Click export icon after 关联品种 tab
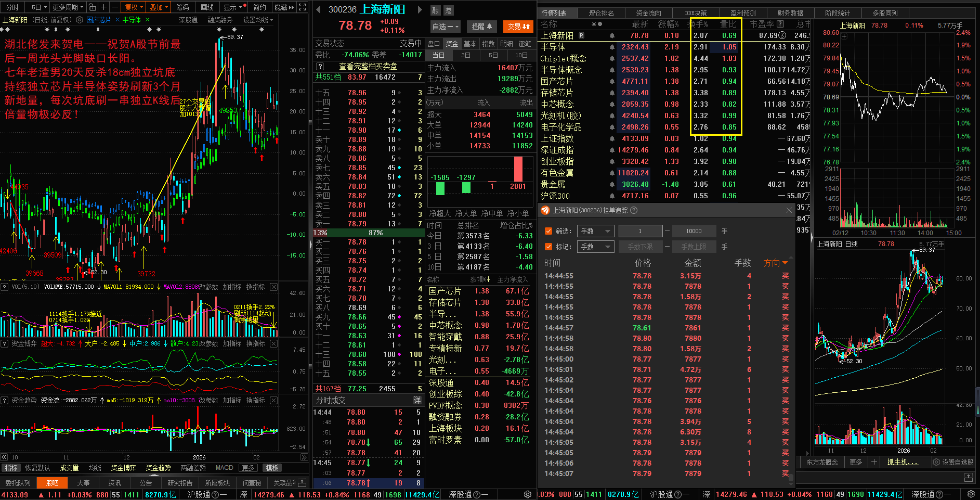The image size is (980, 500). [302, 483]
